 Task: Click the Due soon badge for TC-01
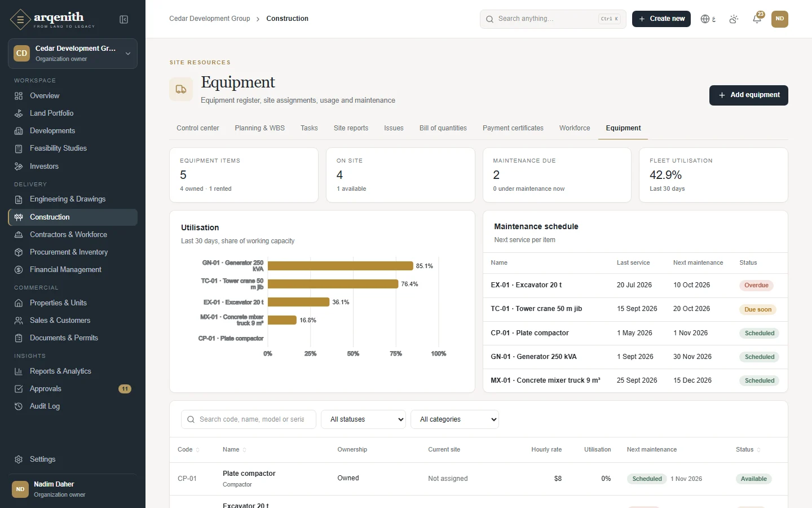pos(758,309)
